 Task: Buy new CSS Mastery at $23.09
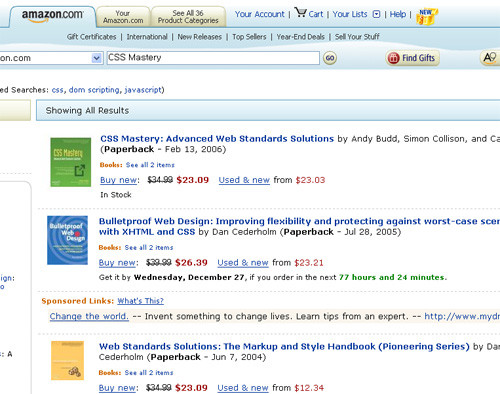[118, 180]
